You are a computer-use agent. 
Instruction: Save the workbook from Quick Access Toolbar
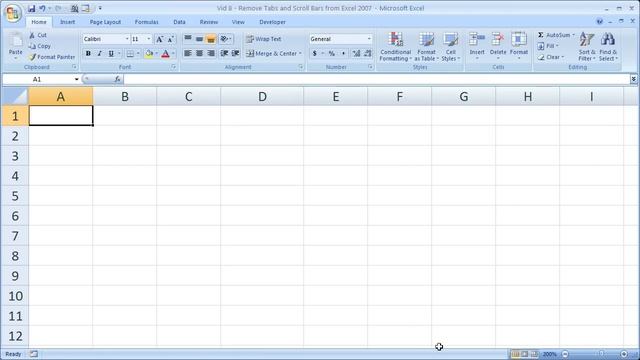point(31,8)
